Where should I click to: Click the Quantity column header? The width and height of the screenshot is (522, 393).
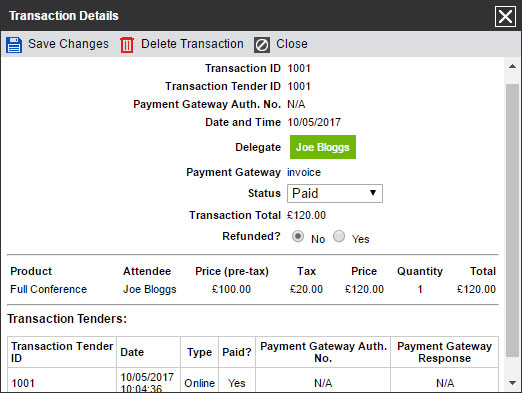click(x=420, y=271)
